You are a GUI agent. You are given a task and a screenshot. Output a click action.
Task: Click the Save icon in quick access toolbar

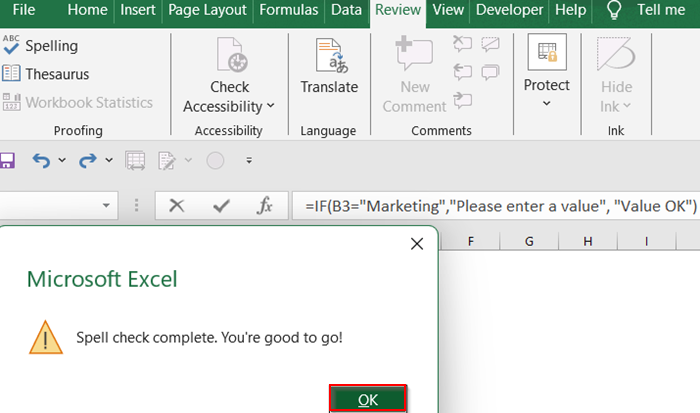(7, 161)
